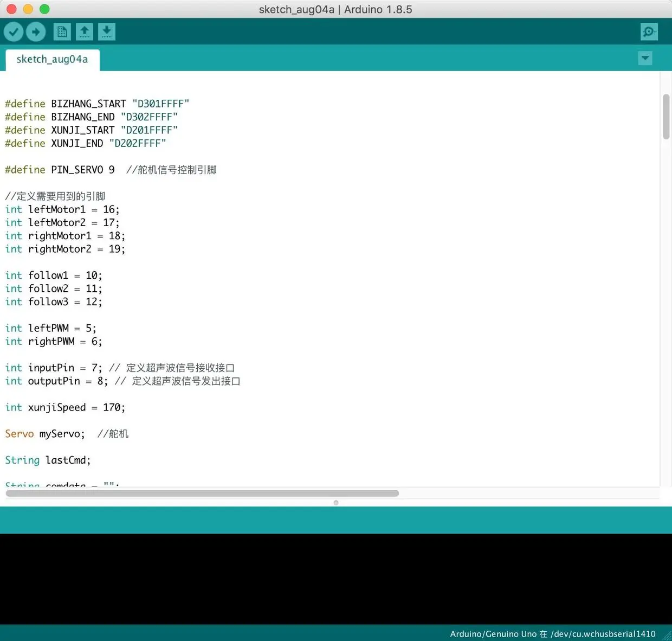The image size is (672, 641).
Task: Click the black console output area
Action: (x=336, y=579)
